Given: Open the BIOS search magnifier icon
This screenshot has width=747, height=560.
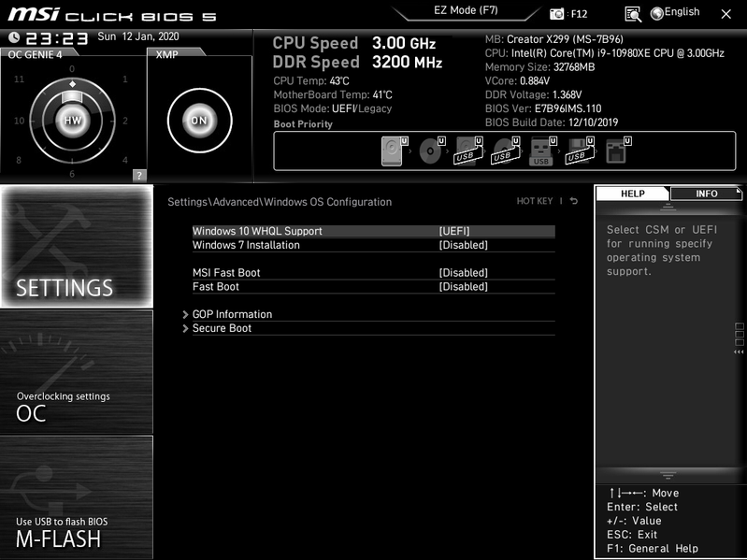Looking at the screenshot, I should click(633, 14).
